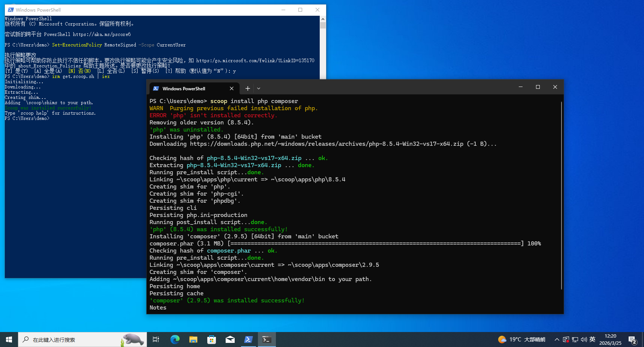Open the Windows Start menu
644x347 pixels.
9,340
